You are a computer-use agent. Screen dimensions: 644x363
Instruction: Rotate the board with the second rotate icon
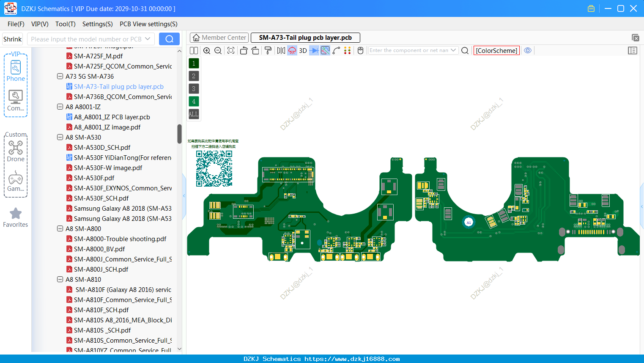click(x=255, y=50)
